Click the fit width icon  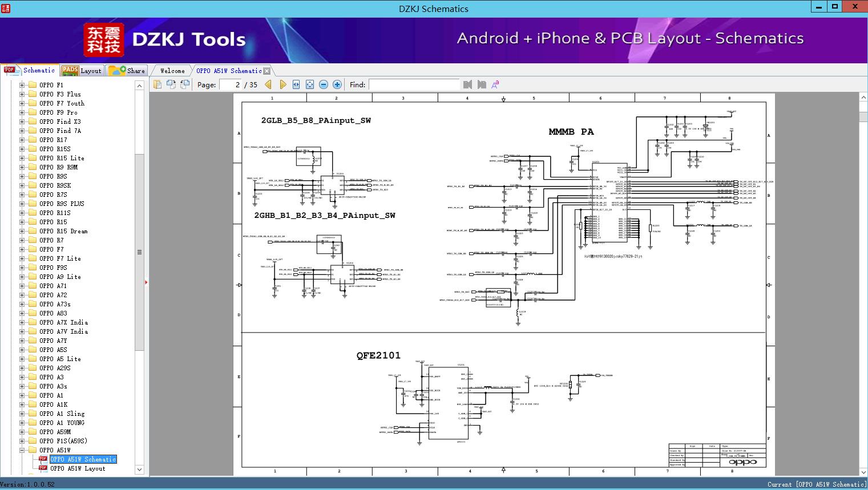pos(296,84)
